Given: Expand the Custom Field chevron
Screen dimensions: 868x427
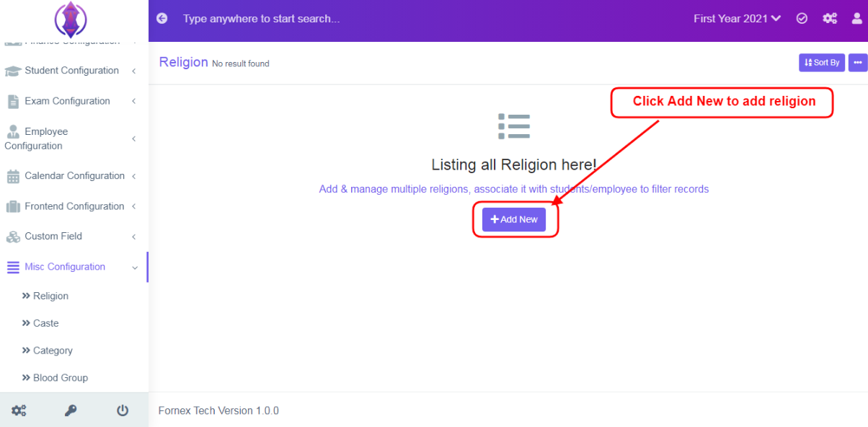Looking at the screenshot, I should pyautogui.click(x=134, y=237).
